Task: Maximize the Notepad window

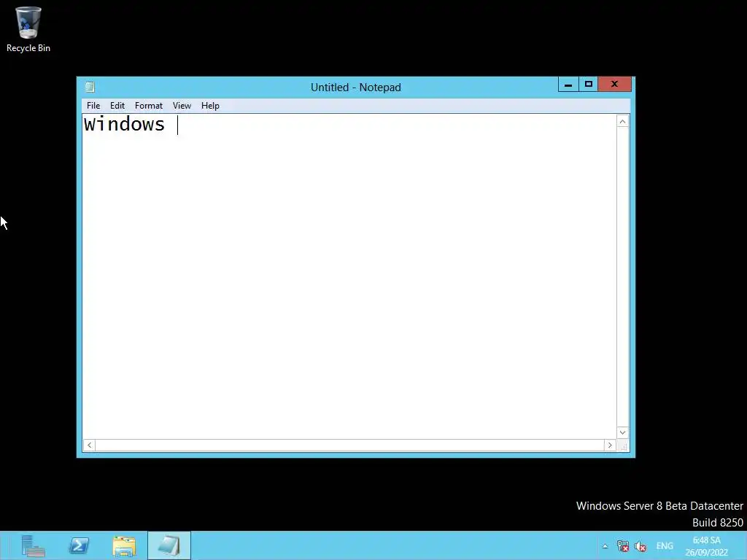Action: tap(589, 85)
